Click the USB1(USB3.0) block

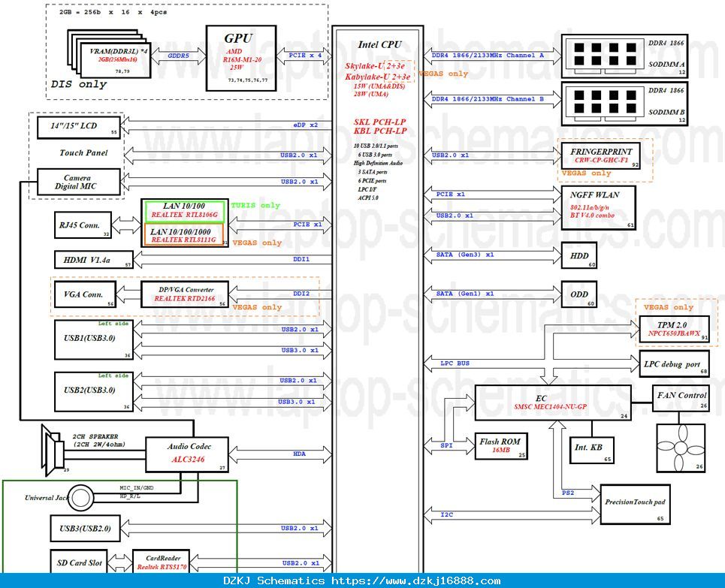click(x=93, y=339)
